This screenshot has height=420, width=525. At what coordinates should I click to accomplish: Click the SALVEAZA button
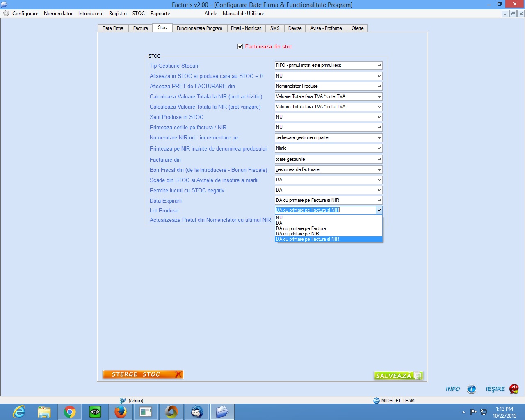pyautogui.click(x=398, y=375)
